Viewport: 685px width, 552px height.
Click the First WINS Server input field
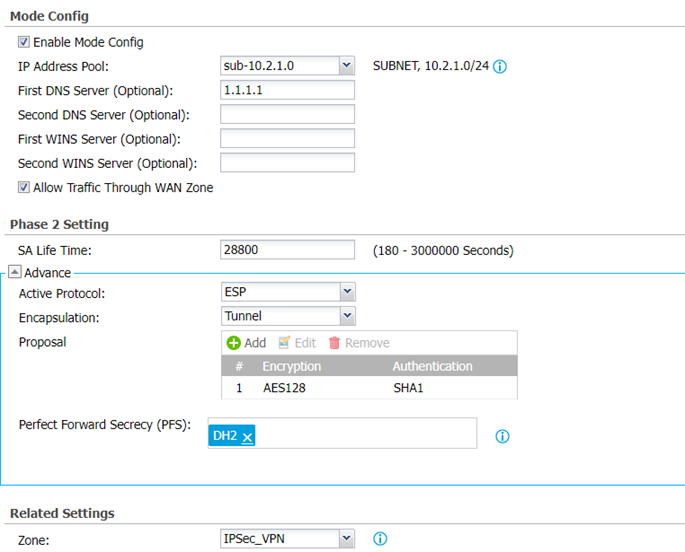pos(287,138)
